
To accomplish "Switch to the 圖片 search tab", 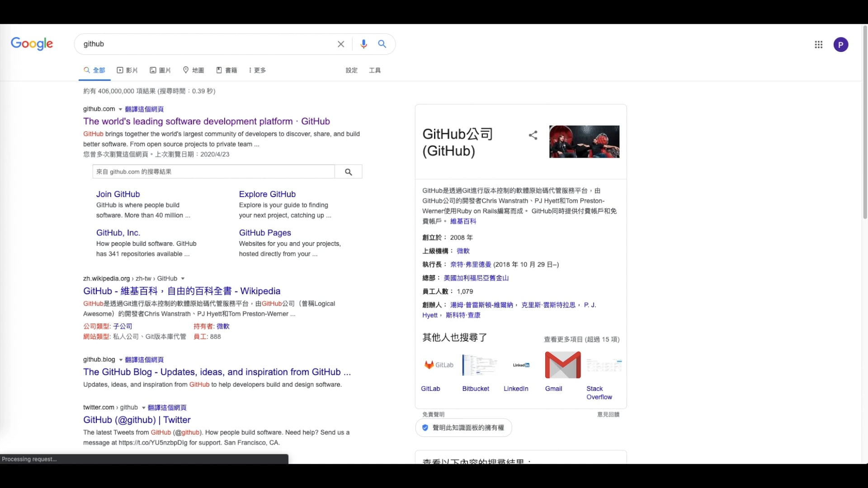I will [160, 70].
